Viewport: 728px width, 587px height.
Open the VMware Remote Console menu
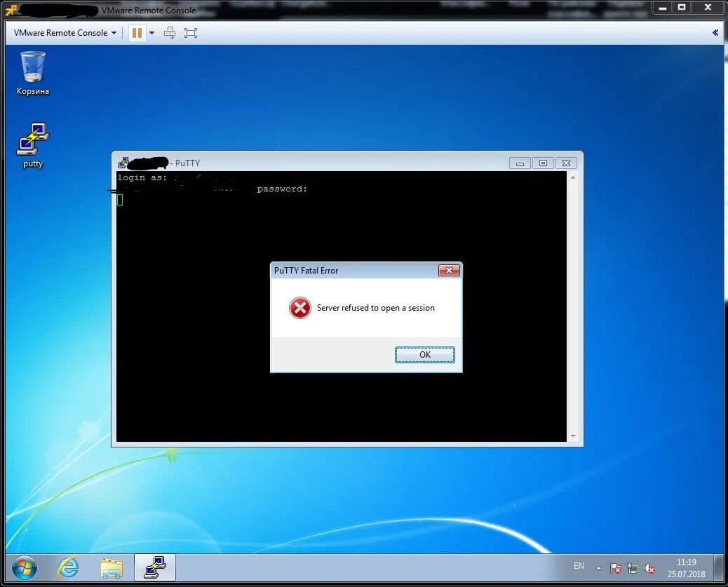pos(65,33)
